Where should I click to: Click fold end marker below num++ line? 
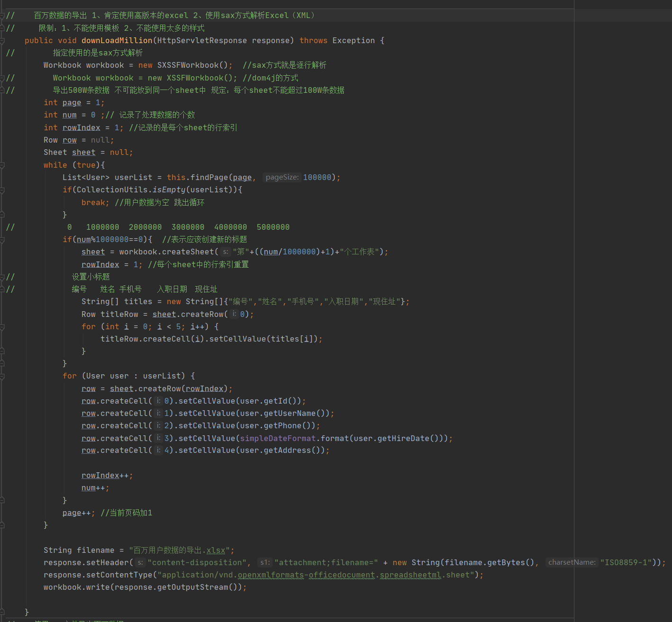point(2,500)
